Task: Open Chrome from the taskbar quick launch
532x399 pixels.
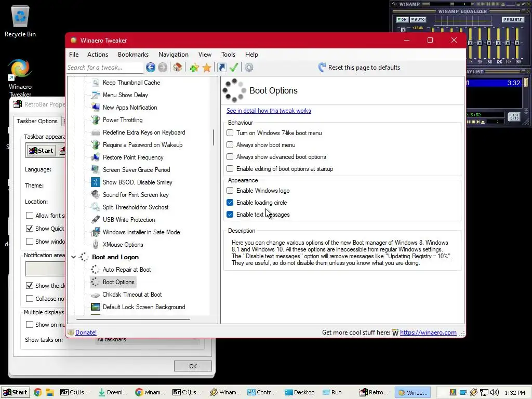Action: coord(37,393)
